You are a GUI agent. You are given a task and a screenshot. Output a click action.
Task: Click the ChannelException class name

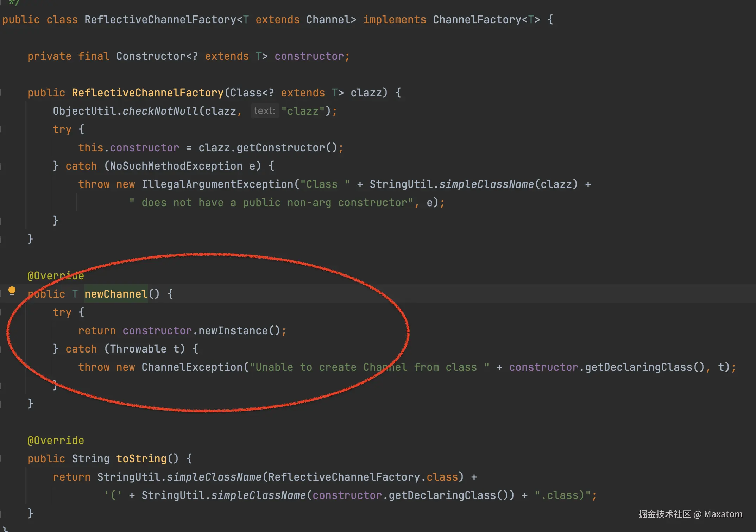click(192, 367)
